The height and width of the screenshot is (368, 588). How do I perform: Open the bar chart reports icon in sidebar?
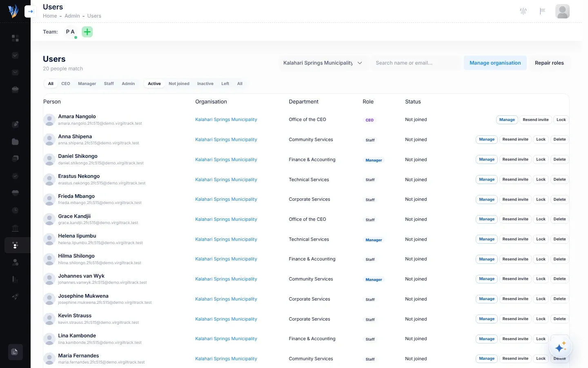pos(15,279)
